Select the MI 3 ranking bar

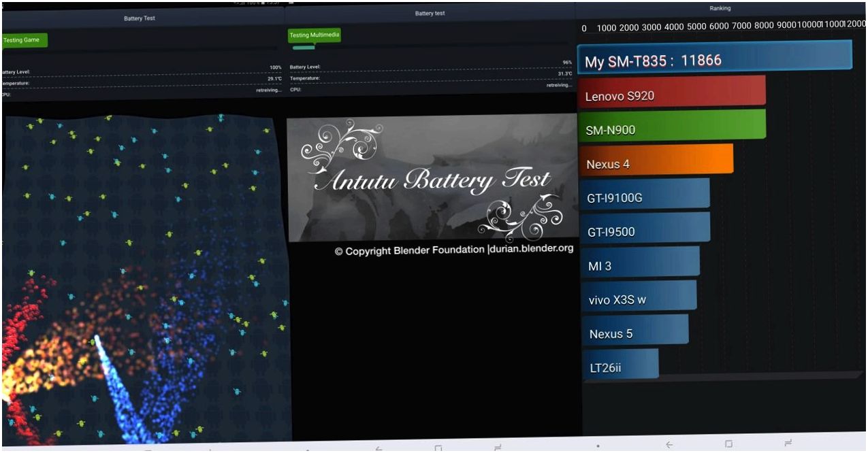pyautogui.click(x=640, y=261)
